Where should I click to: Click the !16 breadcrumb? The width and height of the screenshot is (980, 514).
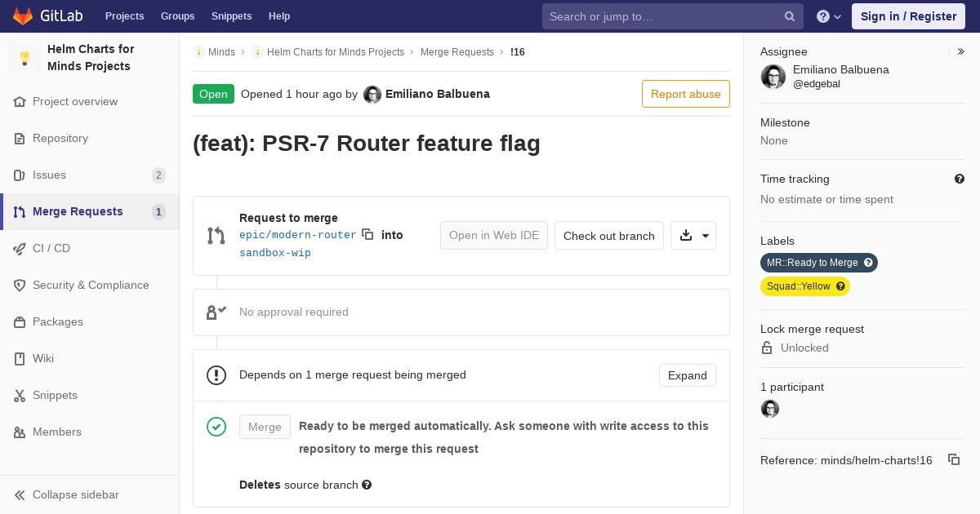tap(518, 52)
